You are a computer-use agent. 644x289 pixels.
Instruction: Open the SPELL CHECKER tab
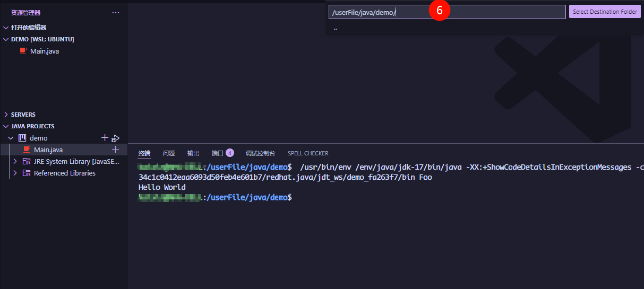coord(308,153)
